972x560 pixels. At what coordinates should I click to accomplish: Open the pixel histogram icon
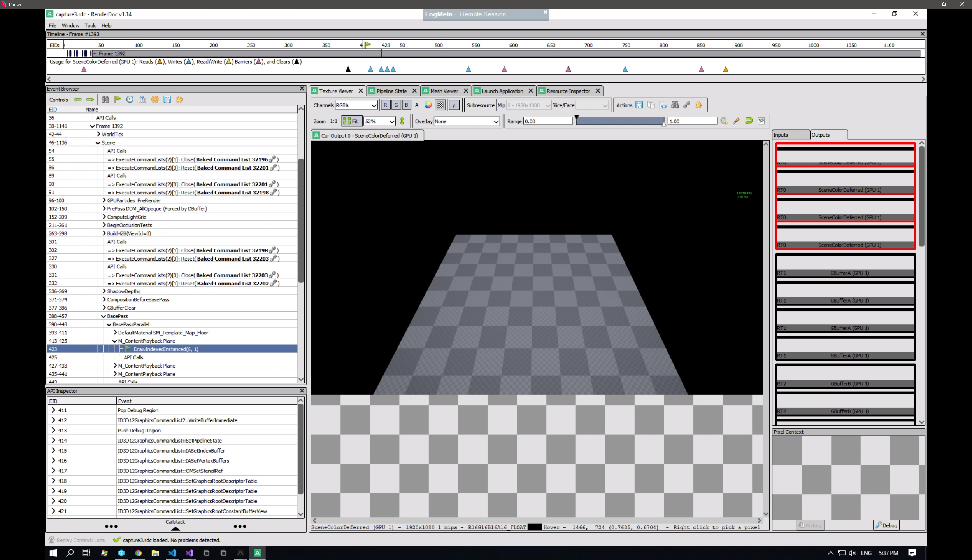761,121
